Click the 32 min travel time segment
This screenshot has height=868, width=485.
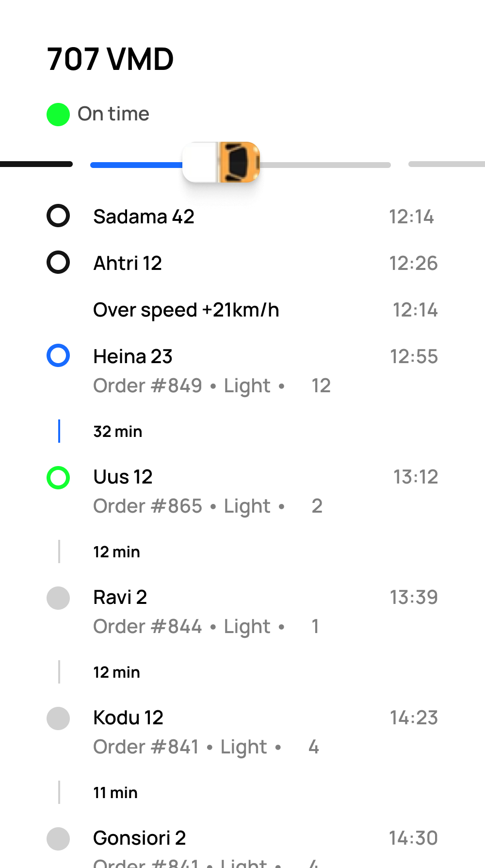click(x=117, y=432)
